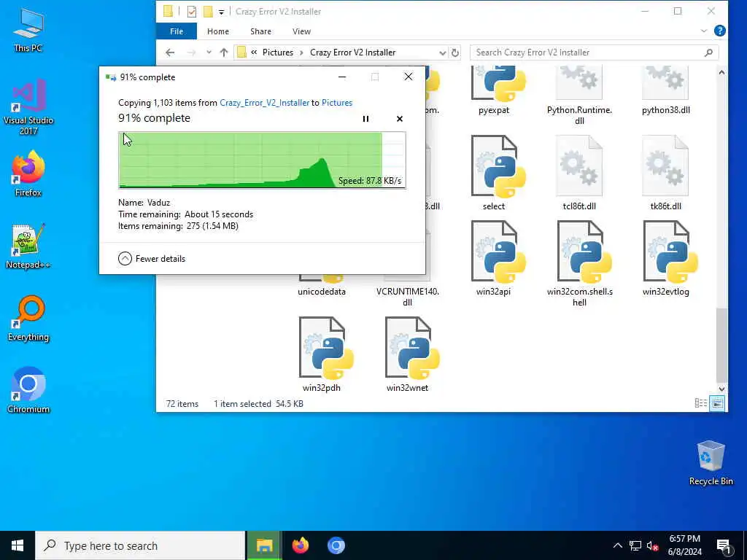Screen dimensions: 747x560
Task: Open the Everything search desktop shortcut
Action: click(28, 319)
